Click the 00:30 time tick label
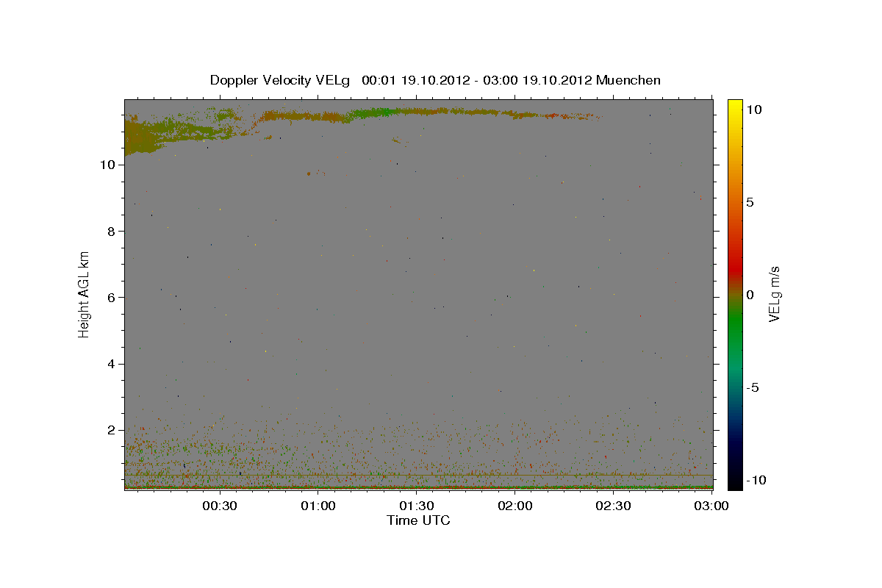Screen dimensions: 882x588 tap(219, 506)
